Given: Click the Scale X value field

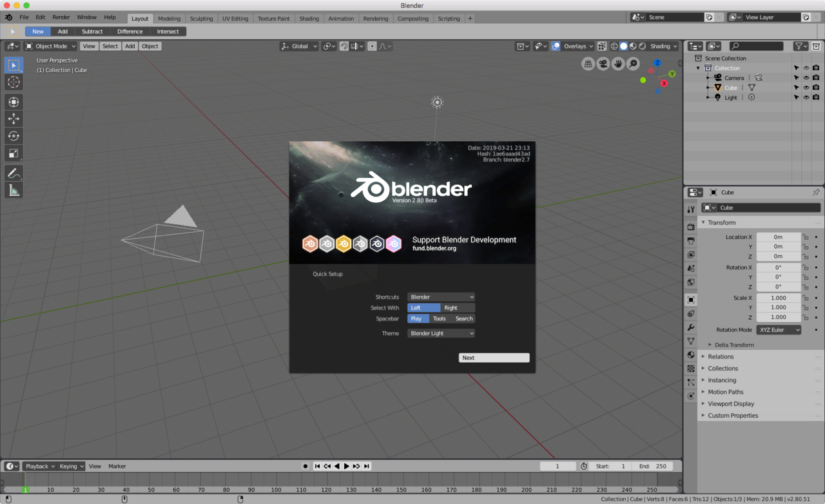Looking at the screenshot, I should tap(779, 298).
